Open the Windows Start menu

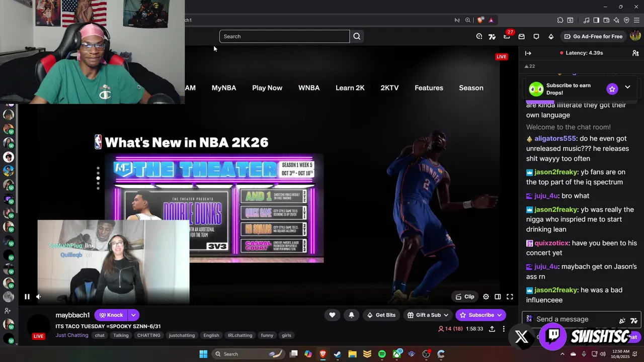[x=203, y=354]
